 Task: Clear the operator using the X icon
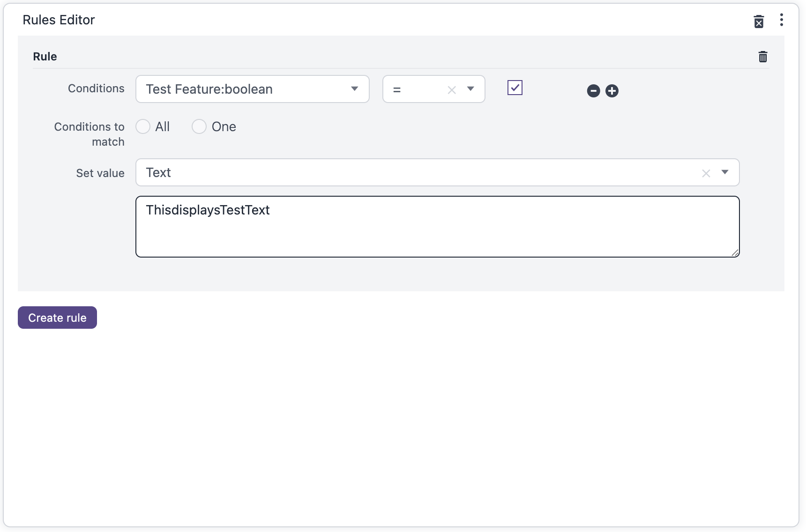451,89
